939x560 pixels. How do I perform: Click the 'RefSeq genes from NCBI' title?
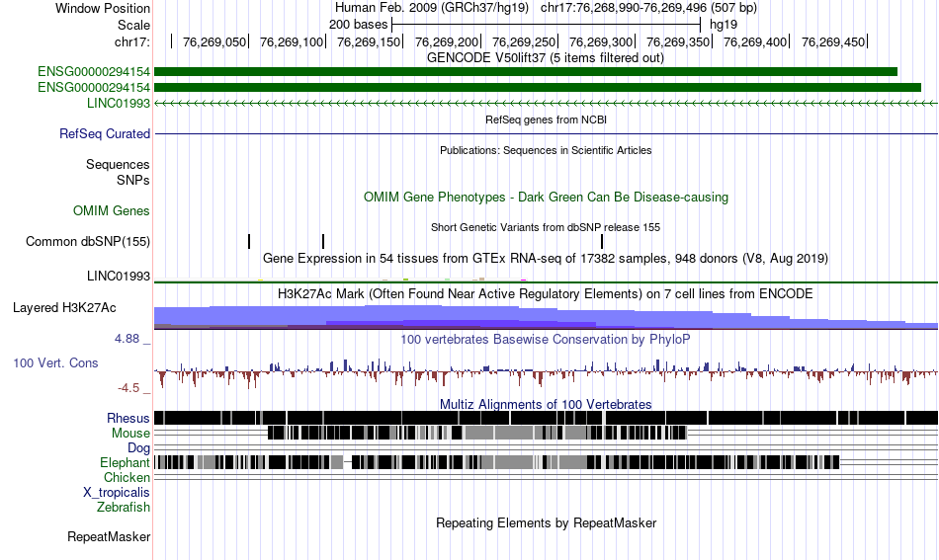pos(547,120)
